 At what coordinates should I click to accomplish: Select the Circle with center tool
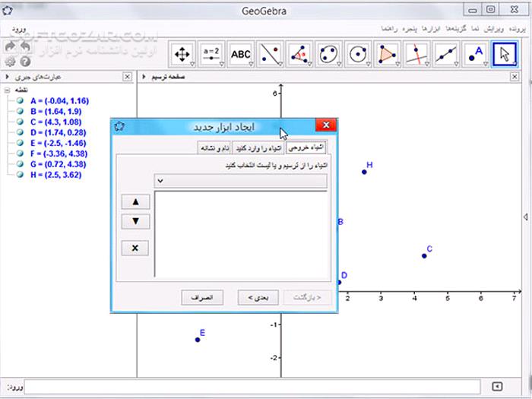[358, 54]
